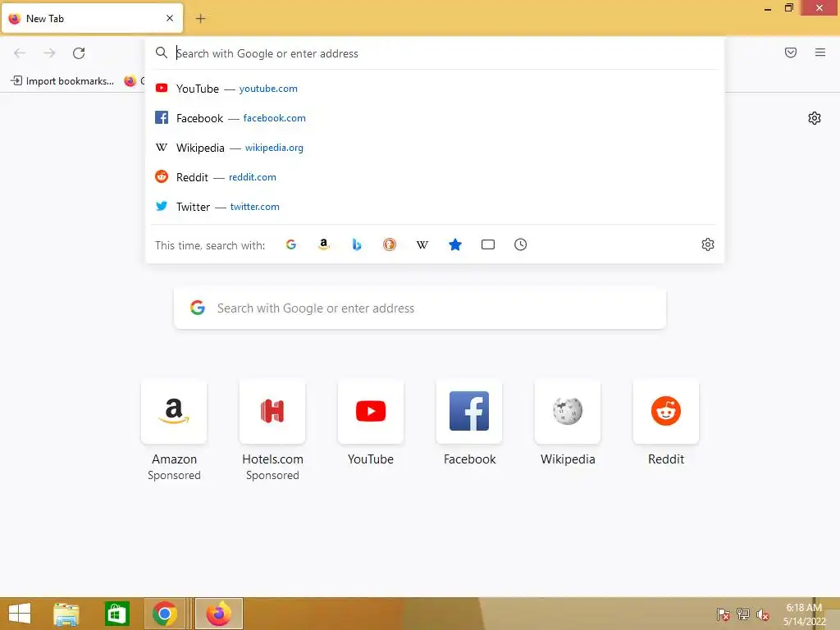Click Firefox icon in taskbar
Image resolution: width=840 pixels, height=630 pixels.
218,614
